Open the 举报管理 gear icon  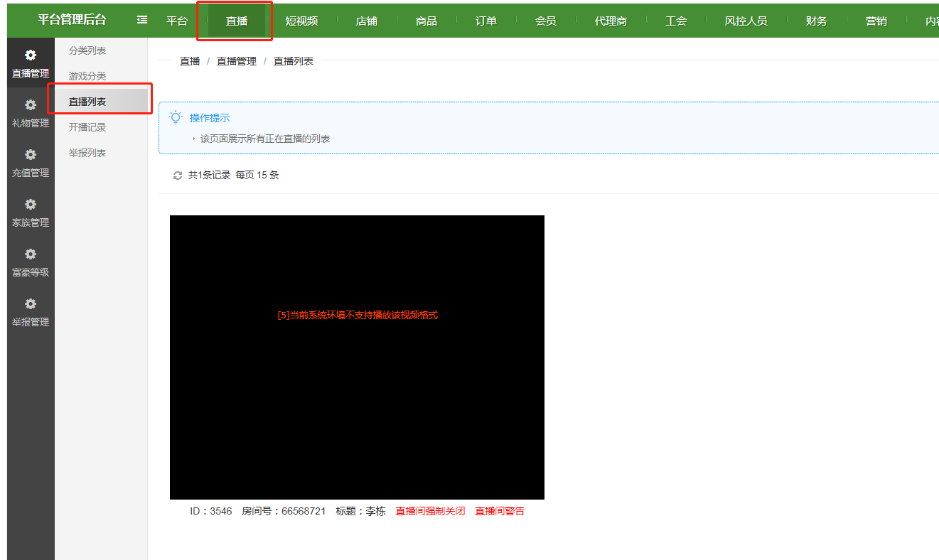(x=30, y=304)
